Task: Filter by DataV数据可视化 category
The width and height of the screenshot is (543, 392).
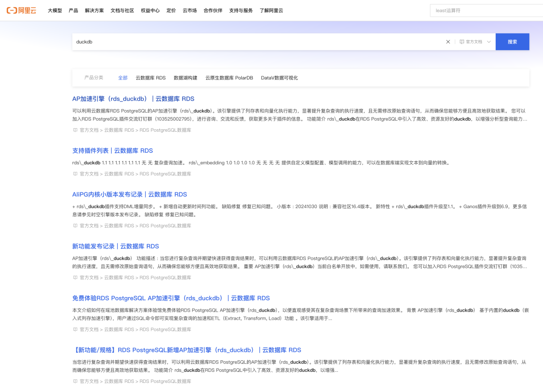Action: (279, 78)
